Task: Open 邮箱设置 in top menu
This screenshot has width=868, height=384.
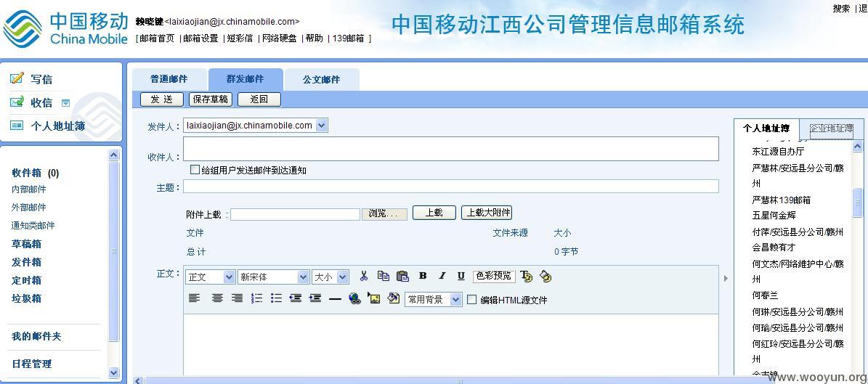Action: coord(200,38)
